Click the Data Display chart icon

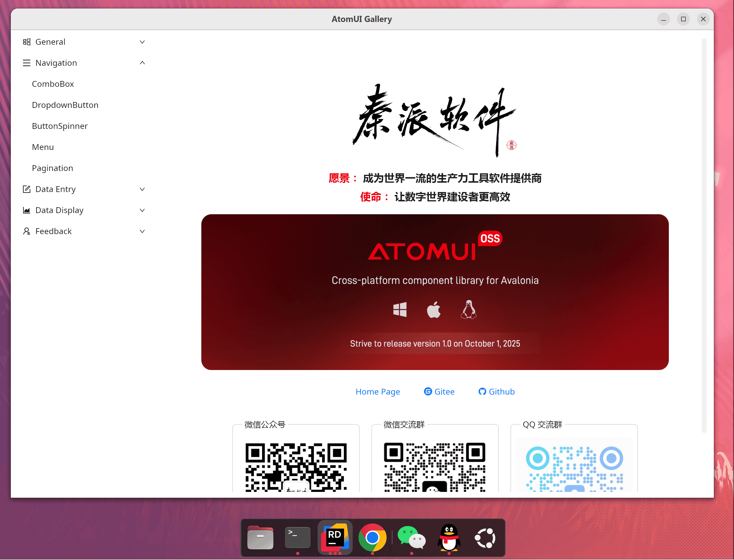27,210
